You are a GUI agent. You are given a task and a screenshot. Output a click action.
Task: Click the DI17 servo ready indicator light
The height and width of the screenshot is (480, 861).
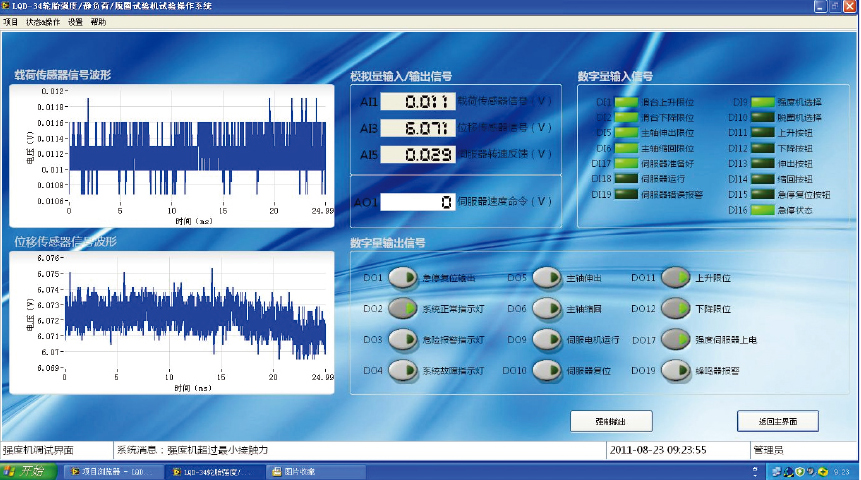tap(626, 163)
